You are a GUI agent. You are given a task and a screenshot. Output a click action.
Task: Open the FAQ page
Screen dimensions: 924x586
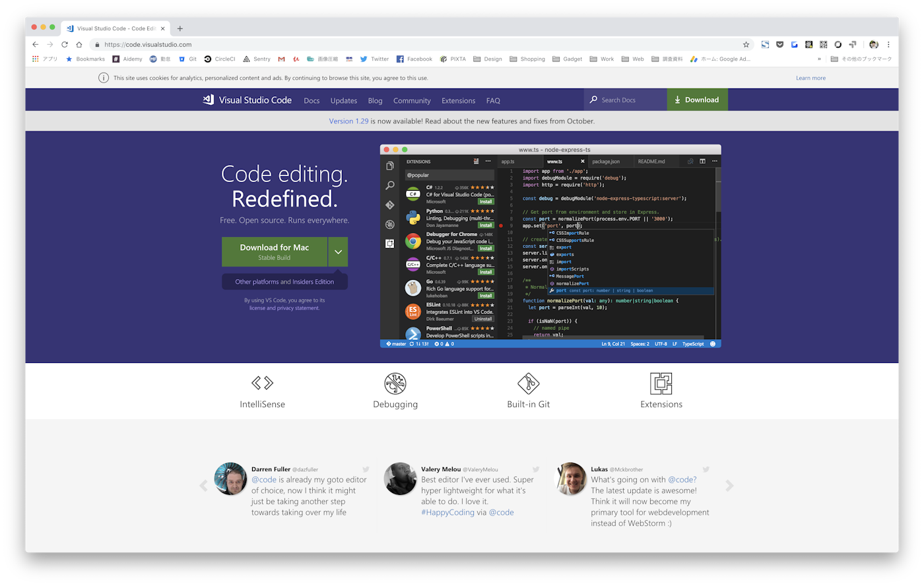pyautogui.click(x=493, y=100)
